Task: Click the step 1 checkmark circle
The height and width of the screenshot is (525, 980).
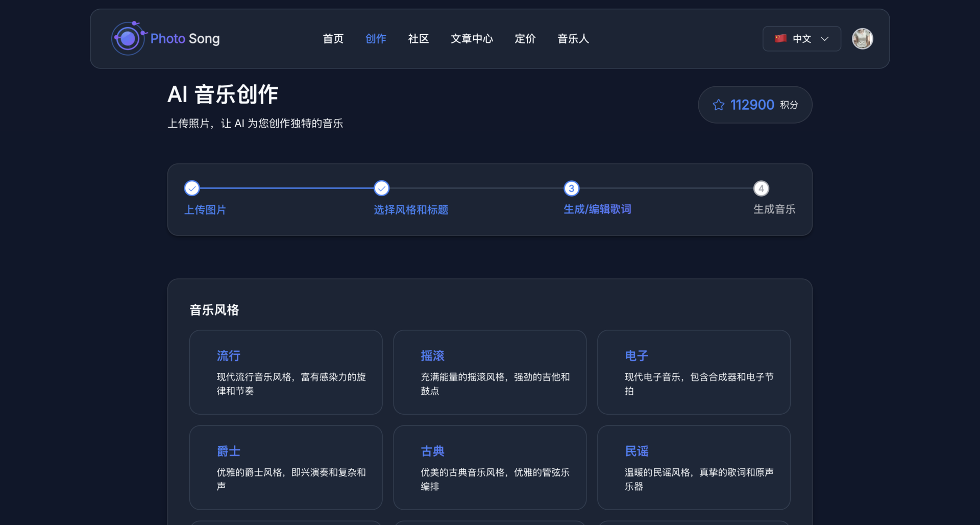Action: point(192,188)
